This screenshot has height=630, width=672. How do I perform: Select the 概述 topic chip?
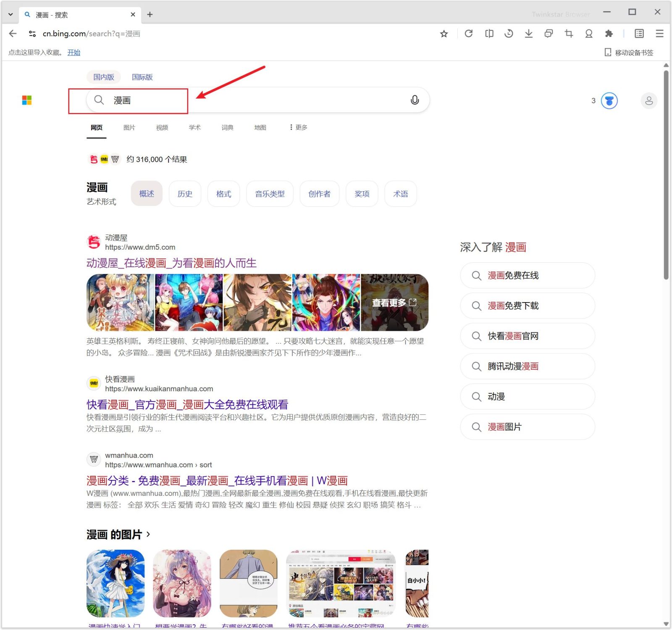[x=147, y=194]
